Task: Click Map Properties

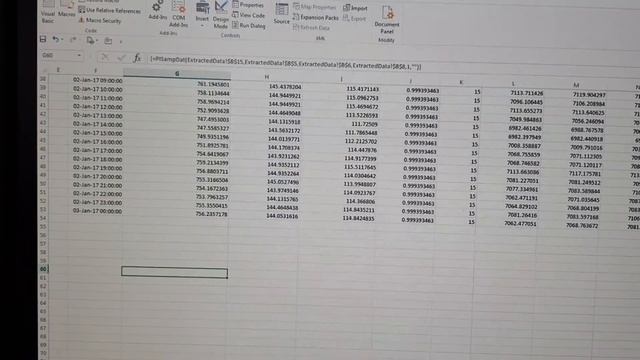Action: 315,7
